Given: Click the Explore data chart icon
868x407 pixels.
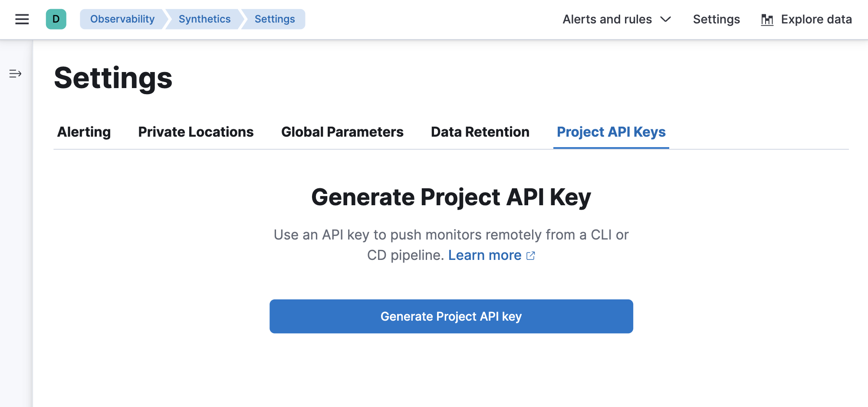Looking at the screenshot, I should tap(767, 19).
